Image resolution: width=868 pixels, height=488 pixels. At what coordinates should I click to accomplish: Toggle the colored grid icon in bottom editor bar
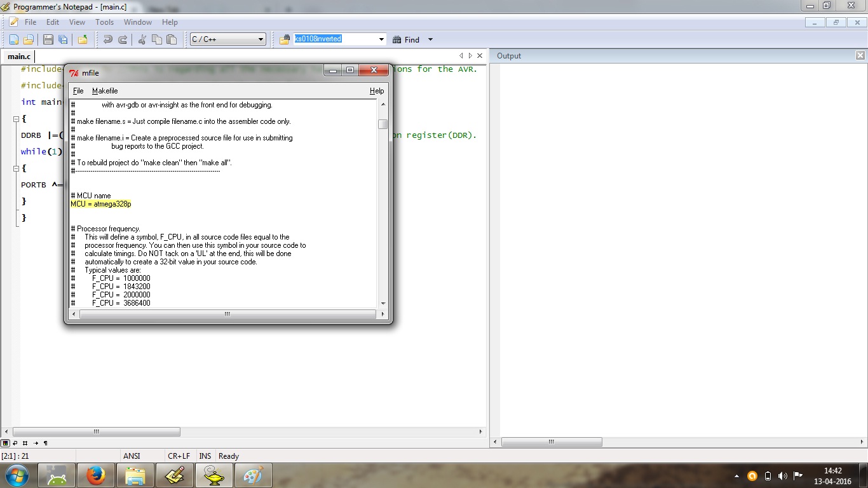6,443
